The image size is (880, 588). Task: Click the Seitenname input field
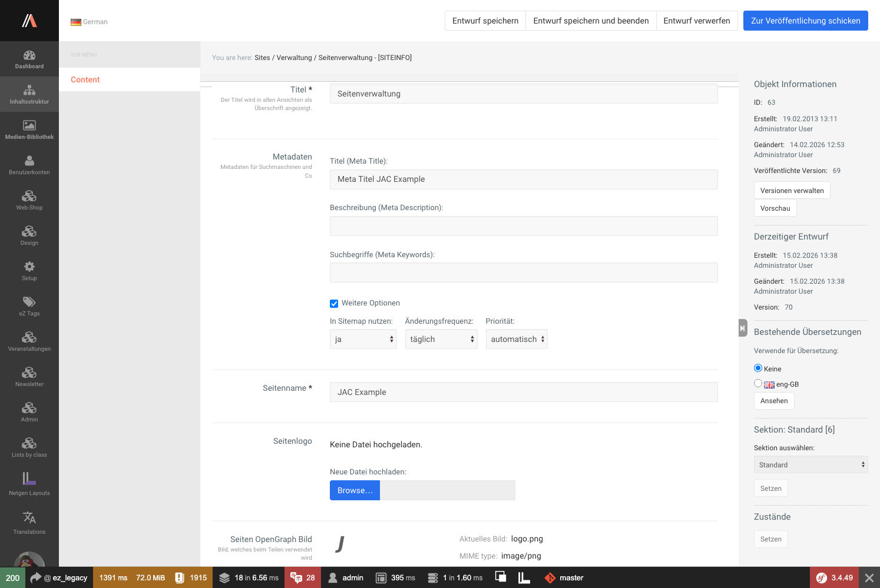coord(523,392)
